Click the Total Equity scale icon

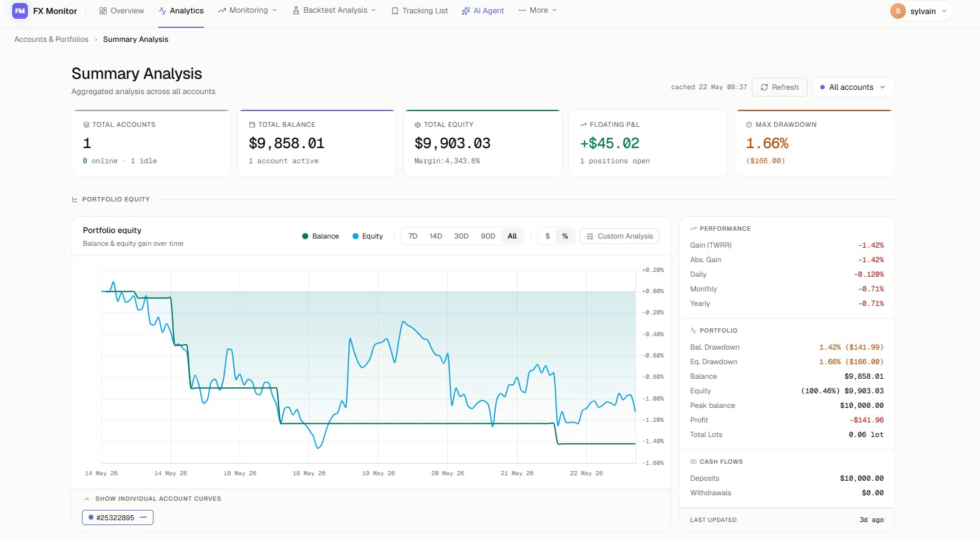click(417, 124)
